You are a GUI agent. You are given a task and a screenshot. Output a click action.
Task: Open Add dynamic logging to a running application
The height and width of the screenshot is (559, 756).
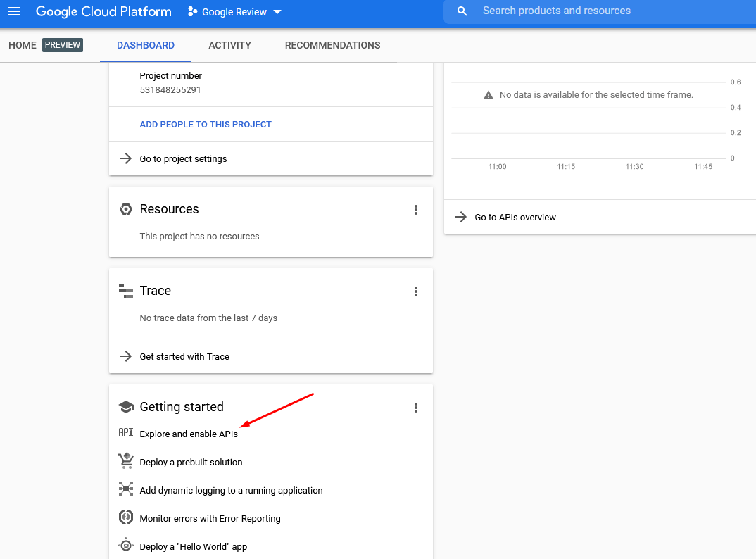231,491
